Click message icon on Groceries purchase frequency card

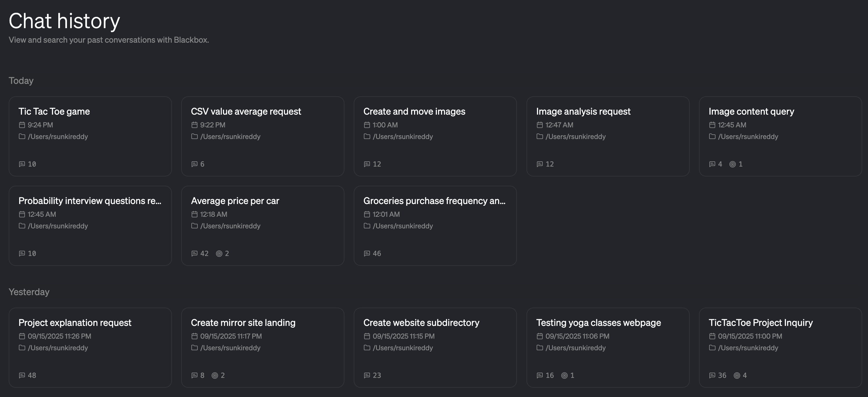(367, 253)
